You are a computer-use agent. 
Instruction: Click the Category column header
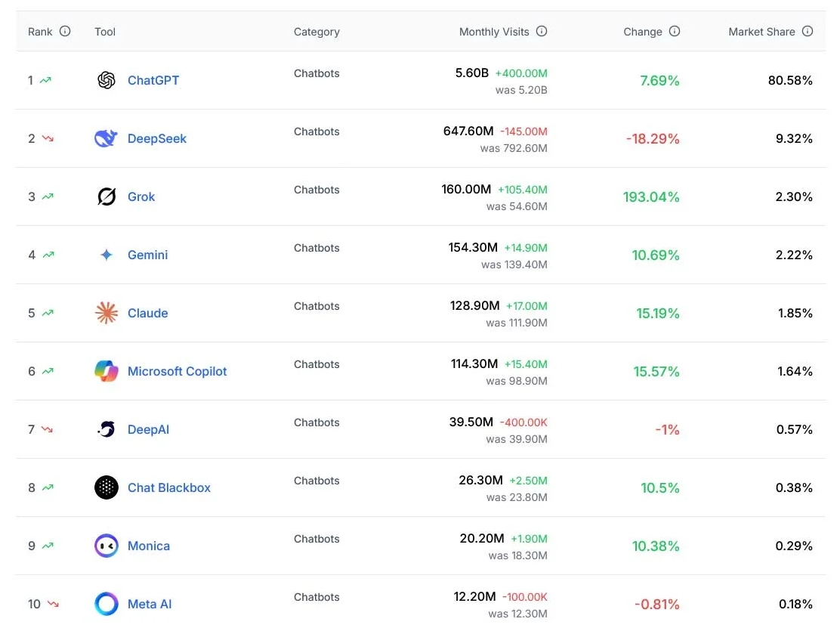[317, 32]
